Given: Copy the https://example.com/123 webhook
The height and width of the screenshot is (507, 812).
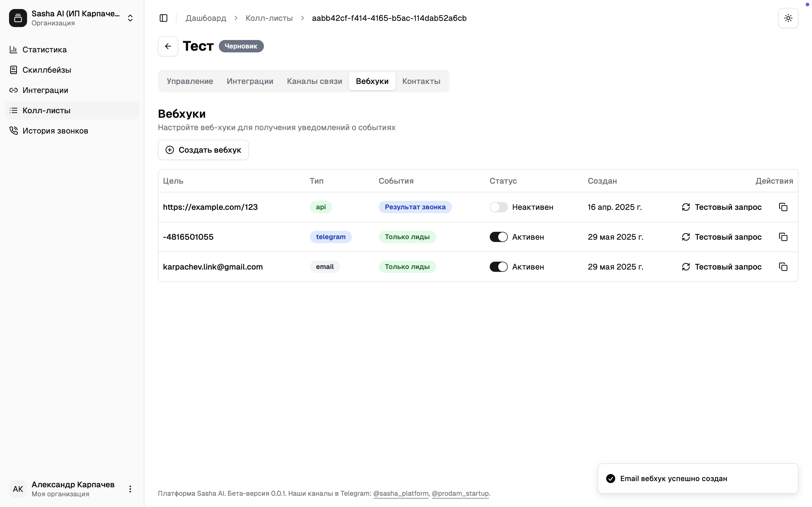Looking at the screenshot, I should click(783, 207).
